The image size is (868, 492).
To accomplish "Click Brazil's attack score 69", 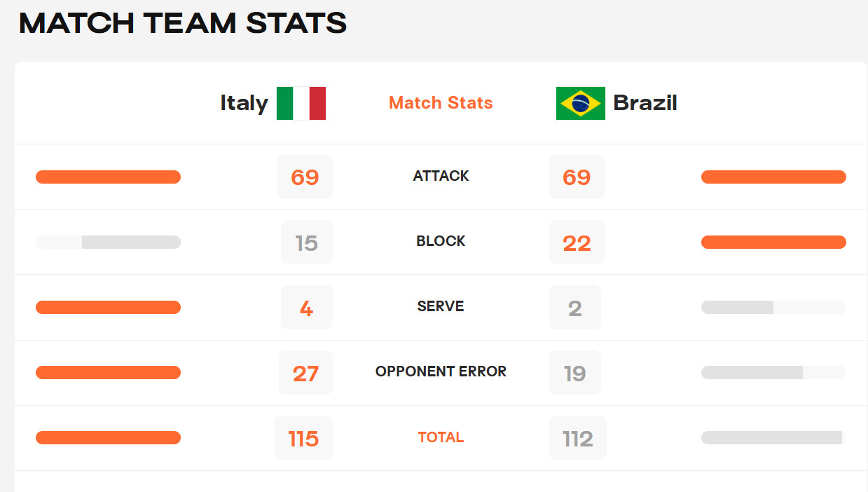I will click(x=577, y=177).
